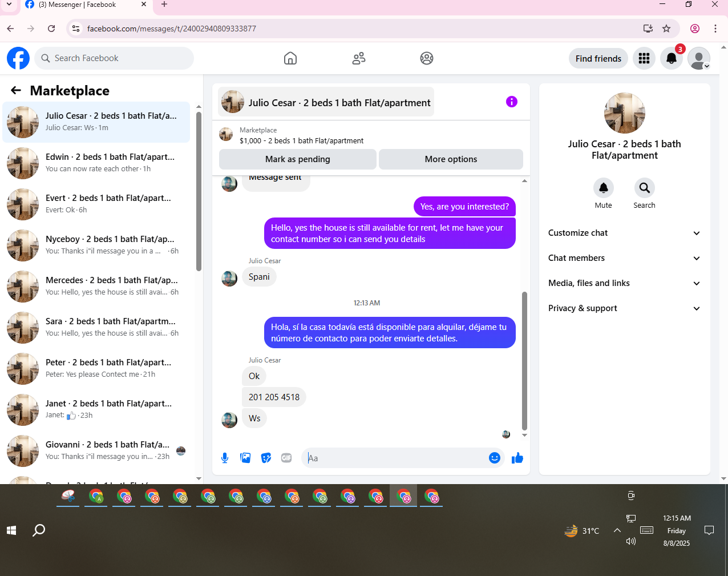
Task: Open the tab search dropdown arrow
Action: click(9, 5)
